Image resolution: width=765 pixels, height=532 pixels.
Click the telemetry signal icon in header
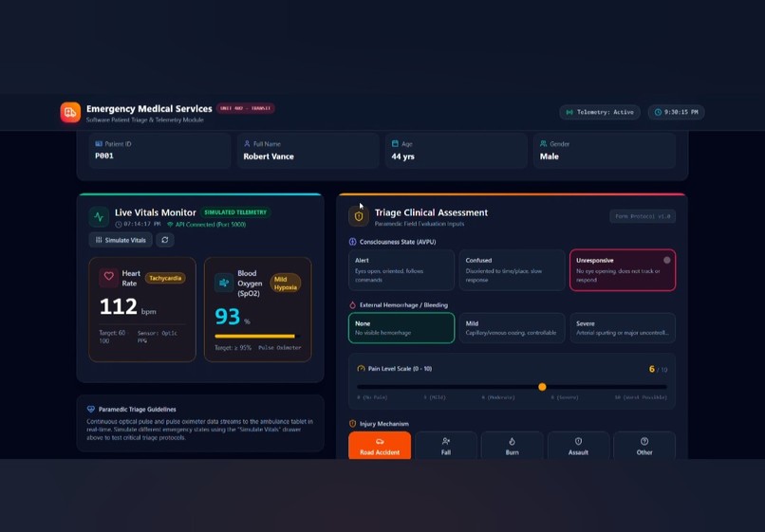(x=569, y=112)
